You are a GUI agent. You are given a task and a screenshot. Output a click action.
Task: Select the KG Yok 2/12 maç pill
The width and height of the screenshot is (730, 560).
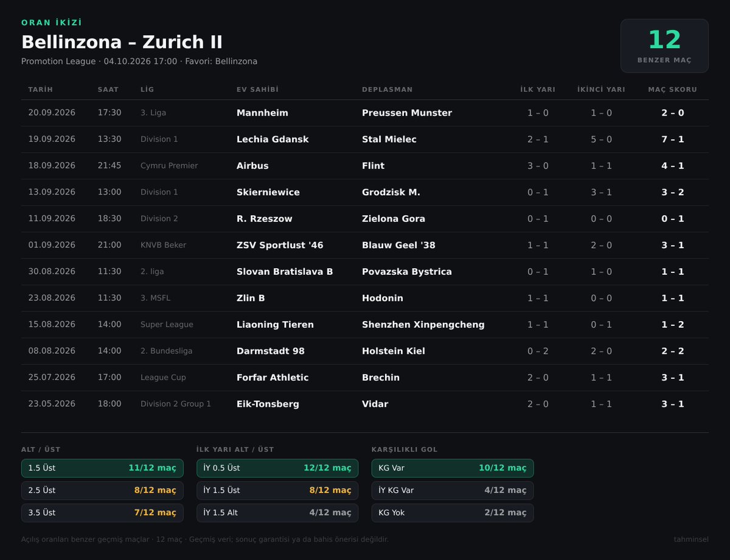[x=453, y=513]
